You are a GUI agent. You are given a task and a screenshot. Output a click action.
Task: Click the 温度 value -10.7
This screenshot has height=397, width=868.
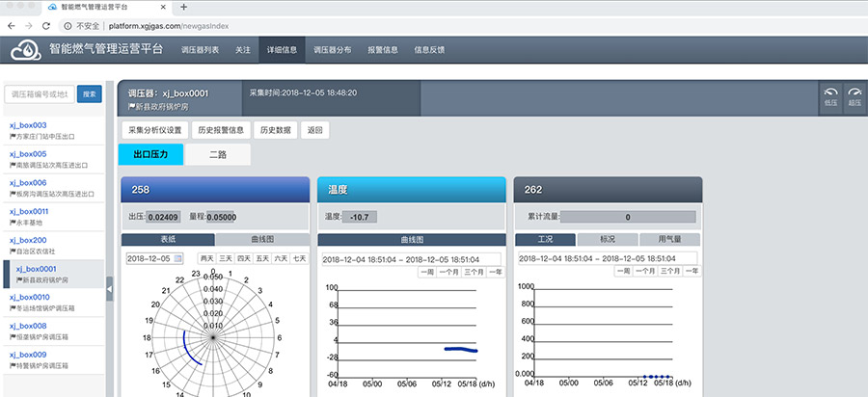point(360,218)
